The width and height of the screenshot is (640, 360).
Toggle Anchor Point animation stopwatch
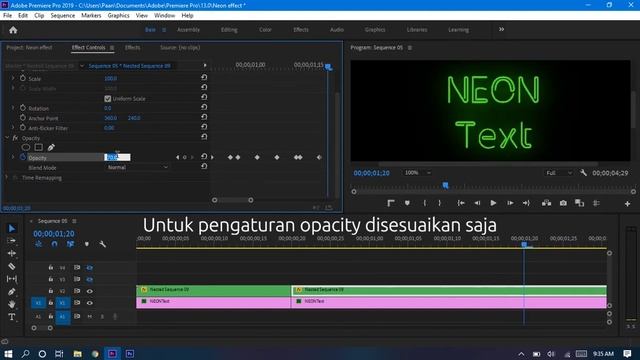click(x=23, y=118)
